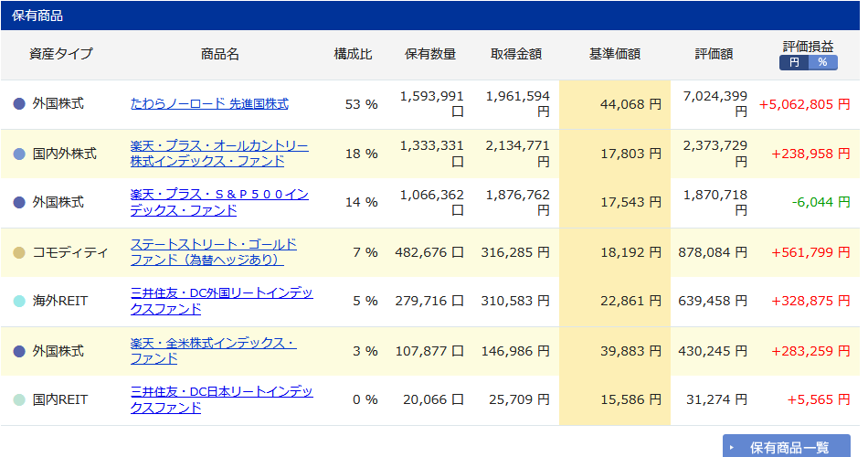Click the 基準価額 column header

point(615,54)
